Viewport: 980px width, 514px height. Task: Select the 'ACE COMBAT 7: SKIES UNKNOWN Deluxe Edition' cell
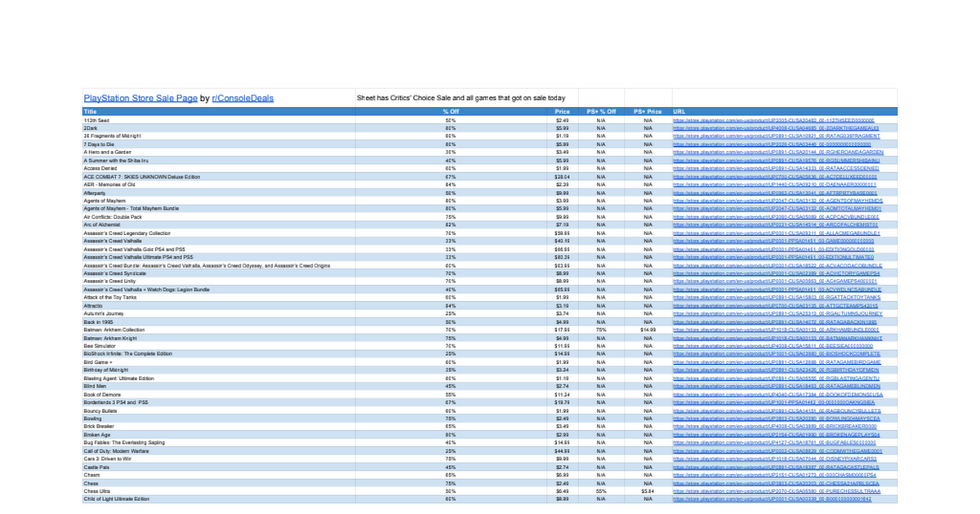pos(220,176)
